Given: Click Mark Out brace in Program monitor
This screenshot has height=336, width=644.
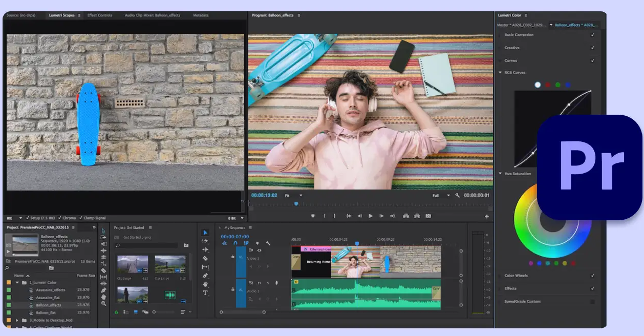Looking at the screenshot, I should (x=334, y=216).
